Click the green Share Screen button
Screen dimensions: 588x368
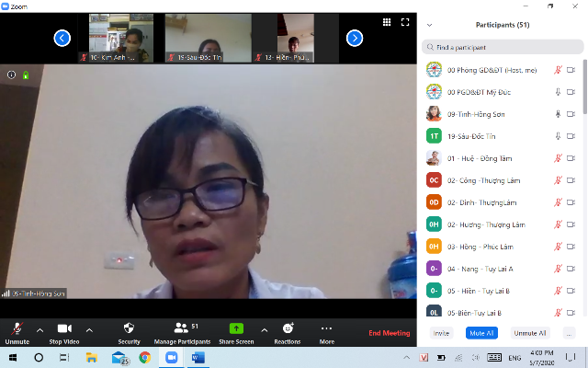236,333
